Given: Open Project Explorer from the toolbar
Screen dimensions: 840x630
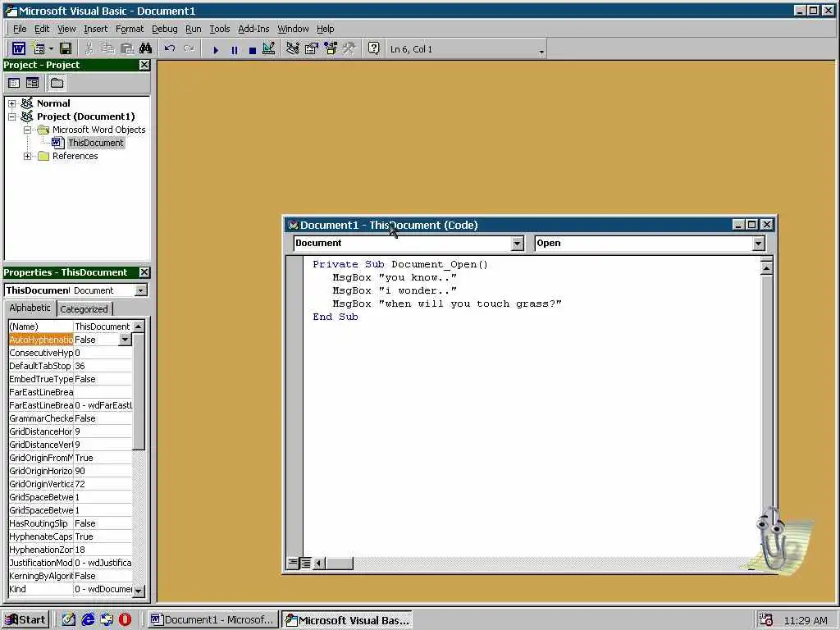Looking at the screenshot, I should coord(293,48).
